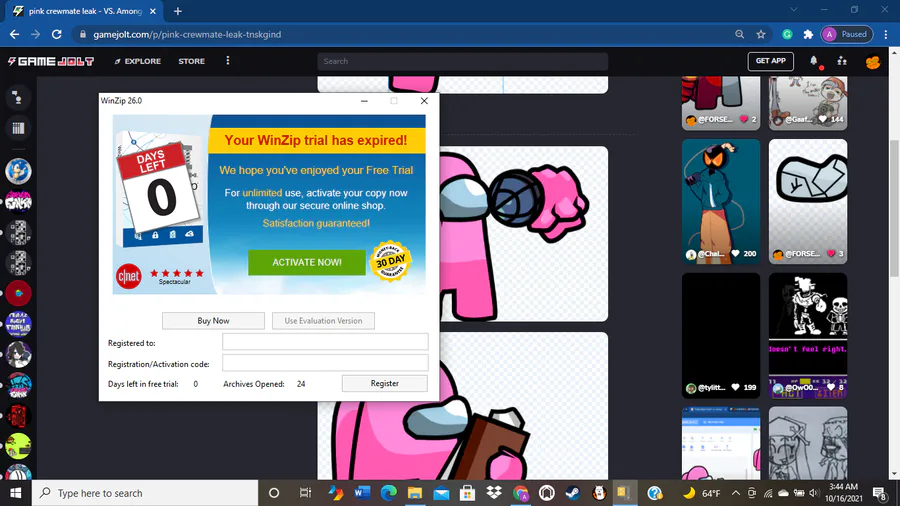
Task: Click the 30 DAY guarantee badge
Action: tap(391, 261)
